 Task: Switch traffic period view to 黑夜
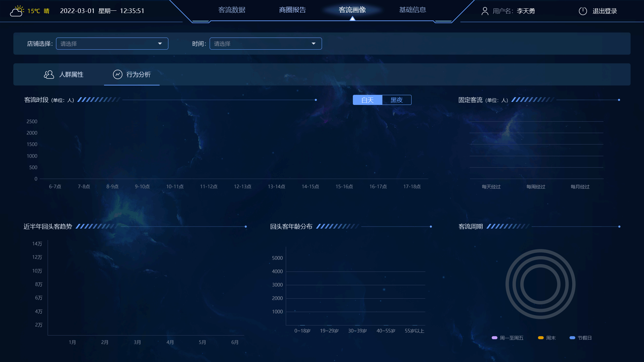click(396, 100)
